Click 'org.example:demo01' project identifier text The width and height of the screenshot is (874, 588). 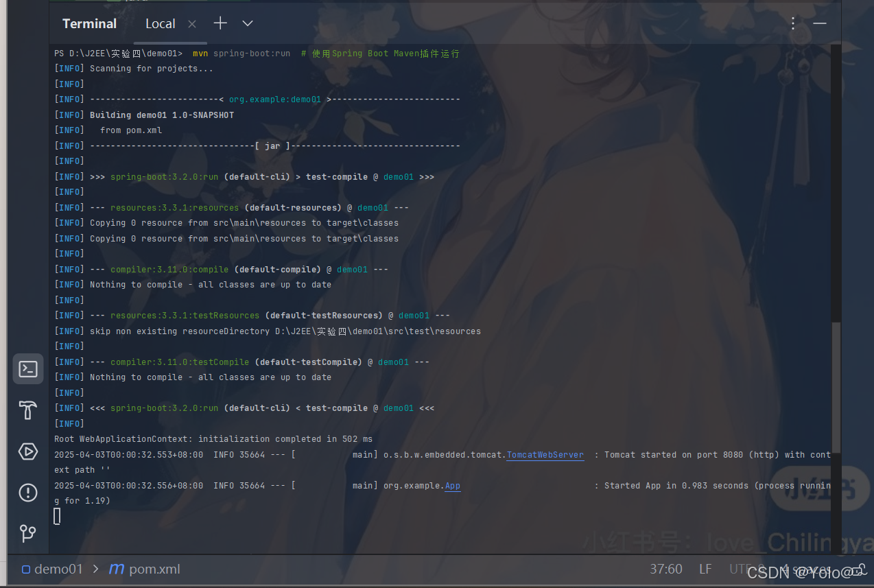(x=275, y=99)
